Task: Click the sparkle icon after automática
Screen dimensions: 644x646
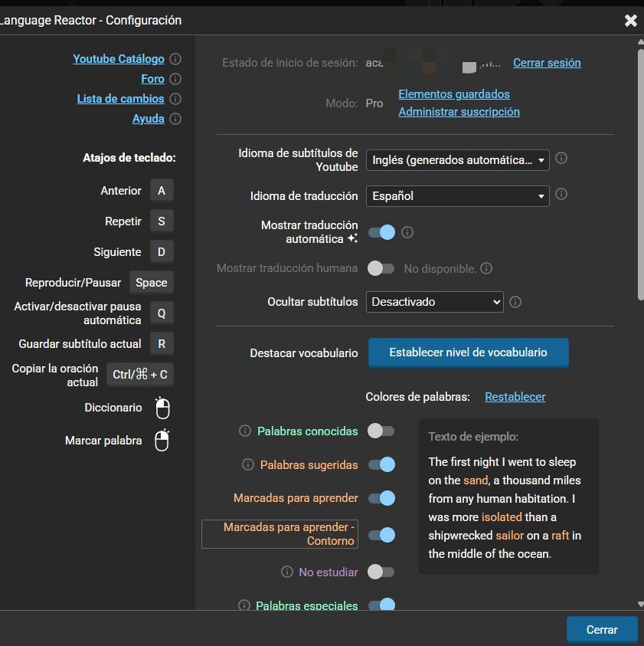Action: [x=352, y=238]
